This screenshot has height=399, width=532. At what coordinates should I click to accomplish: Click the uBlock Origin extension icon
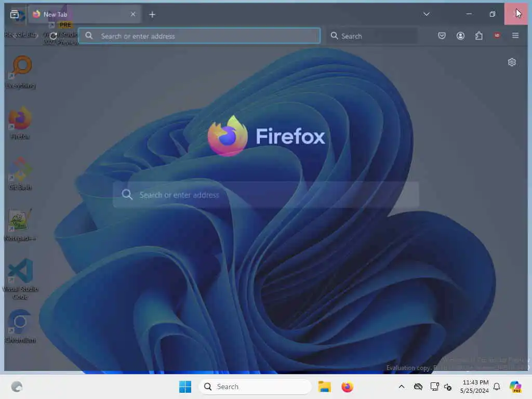point(497,36)
